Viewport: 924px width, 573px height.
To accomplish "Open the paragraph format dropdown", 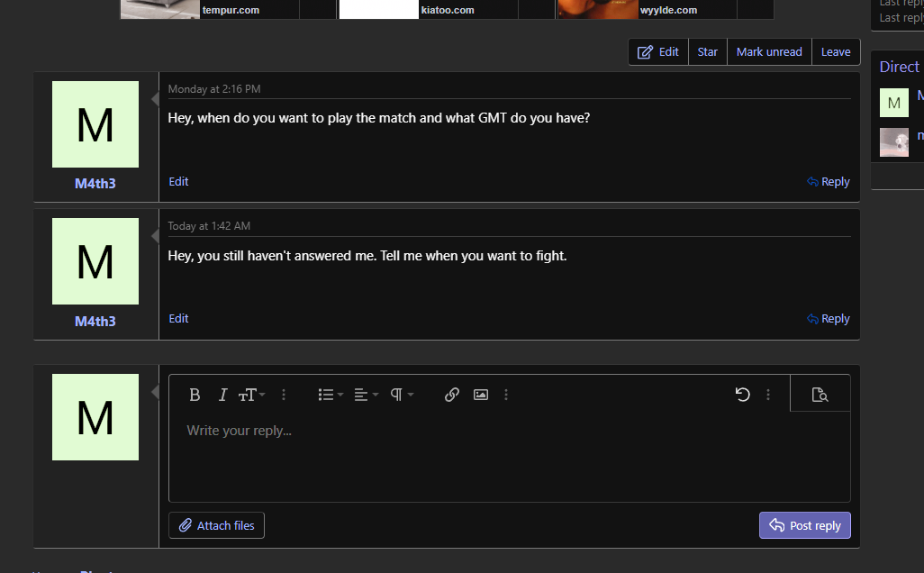I will click(x=402, y=395).
